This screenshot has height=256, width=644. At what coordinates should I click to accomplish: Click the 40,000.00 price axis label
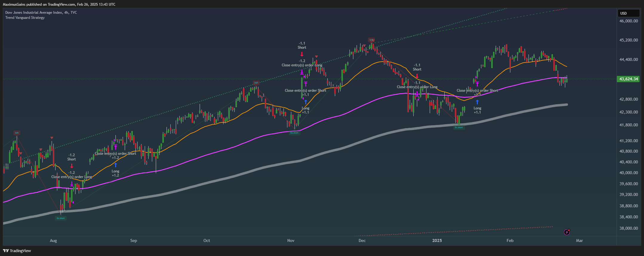629,173
